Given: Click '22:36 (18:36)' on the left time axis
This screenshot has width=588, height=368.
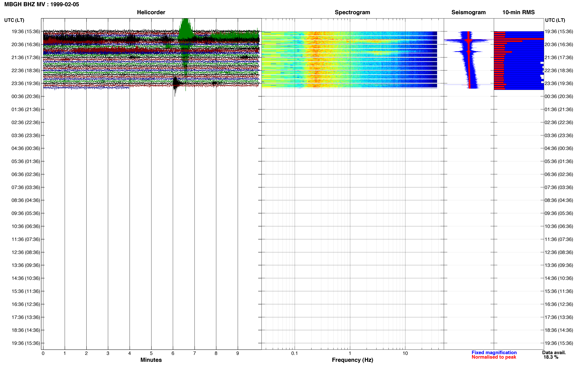Looking at the screenshot, I should pyautogui.click(x=26, y=70).
